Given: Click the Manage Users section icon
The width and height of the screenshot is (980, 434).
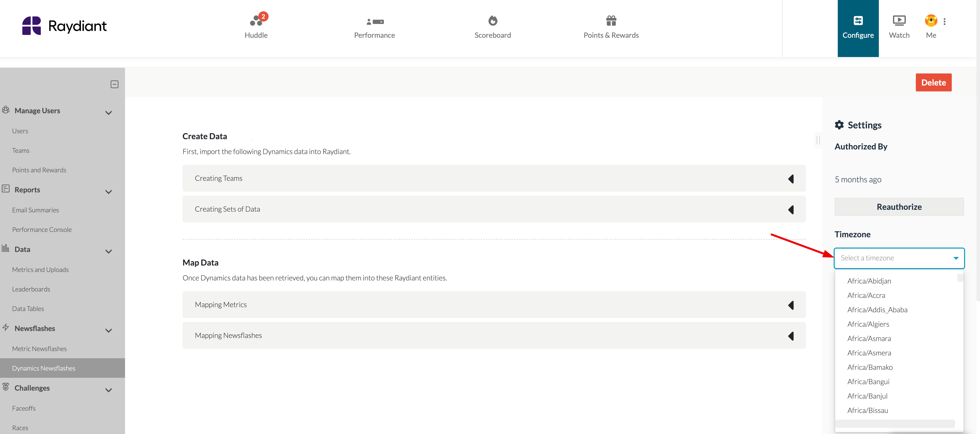Looking at the screenshot, I should coord(6,110).
